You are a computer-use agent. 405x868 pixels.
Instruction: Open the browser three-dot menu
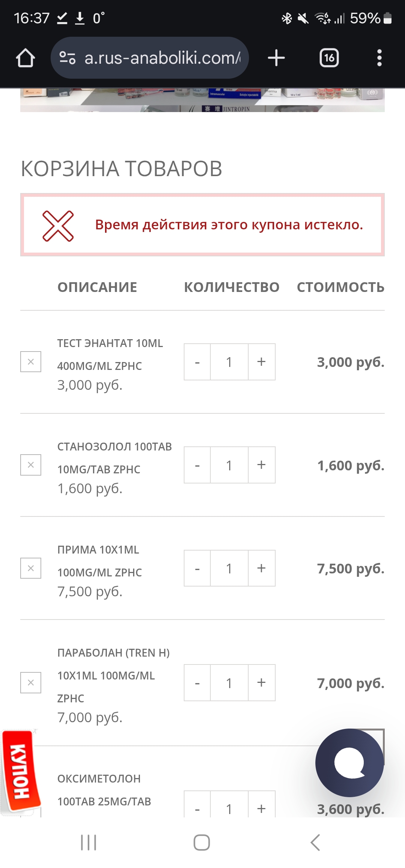tap(379, 58)
